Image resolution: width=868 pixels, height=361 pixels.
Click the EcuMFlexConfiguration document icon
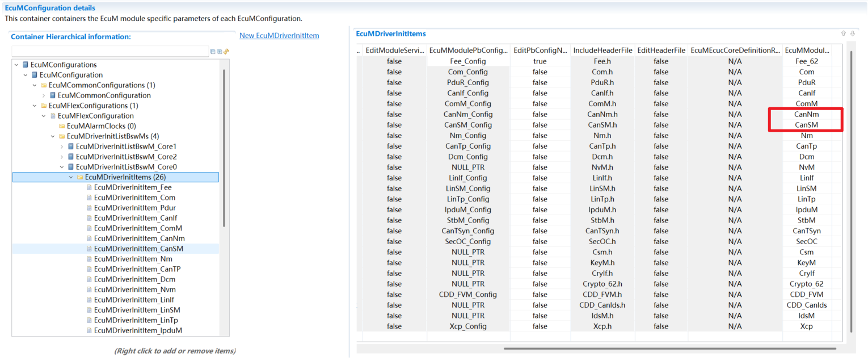tap(53, 116)
